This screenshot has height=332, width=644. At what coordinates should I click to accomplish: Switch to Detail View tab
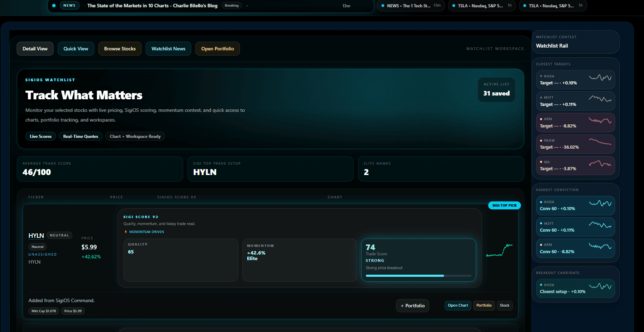35,49
